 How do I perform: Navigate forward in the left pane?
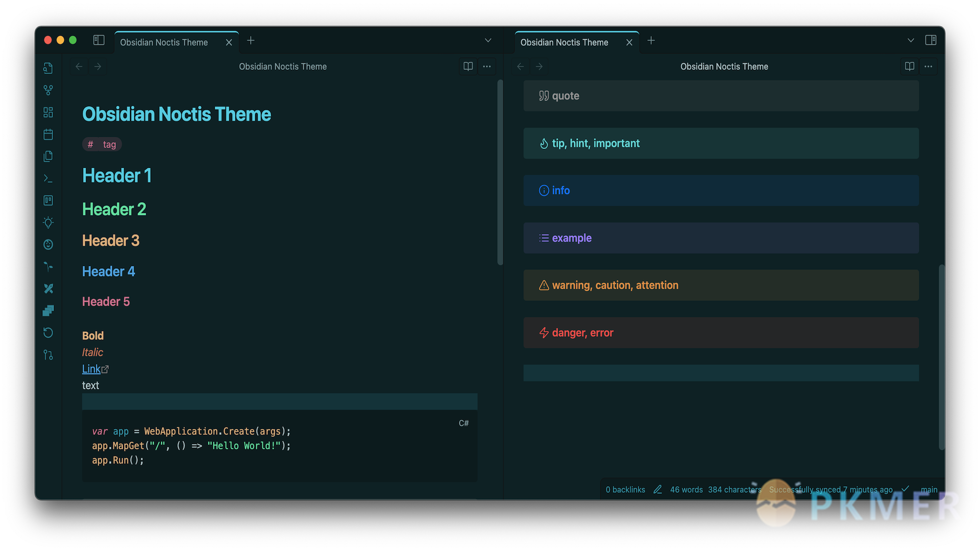pos(97,66)
